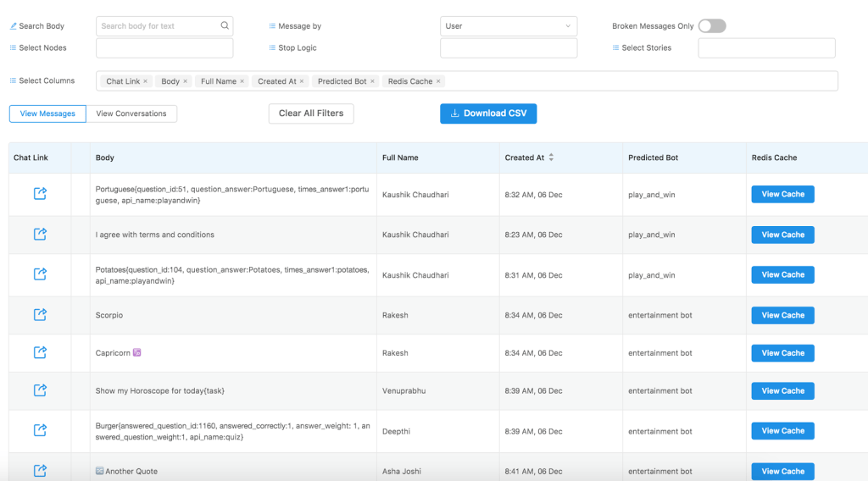Open chat link for Scorpio message
The image size is (868, 481).
coord(40,315)
